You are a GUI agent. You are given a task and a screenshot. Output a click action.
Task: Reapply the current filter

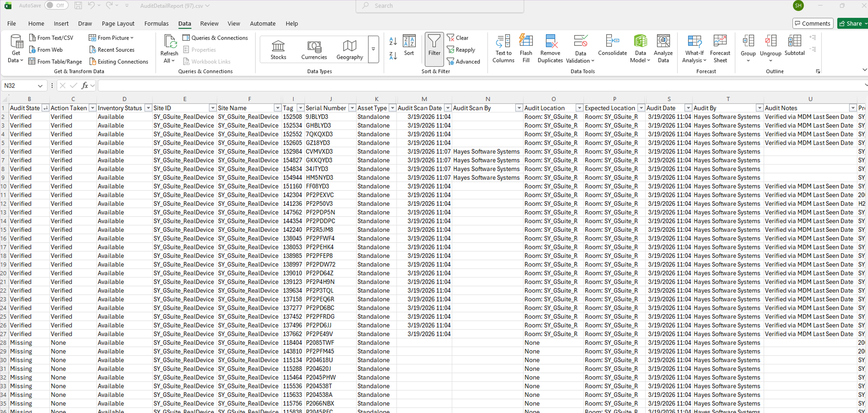pyautogui.click(x=461, y=50)
